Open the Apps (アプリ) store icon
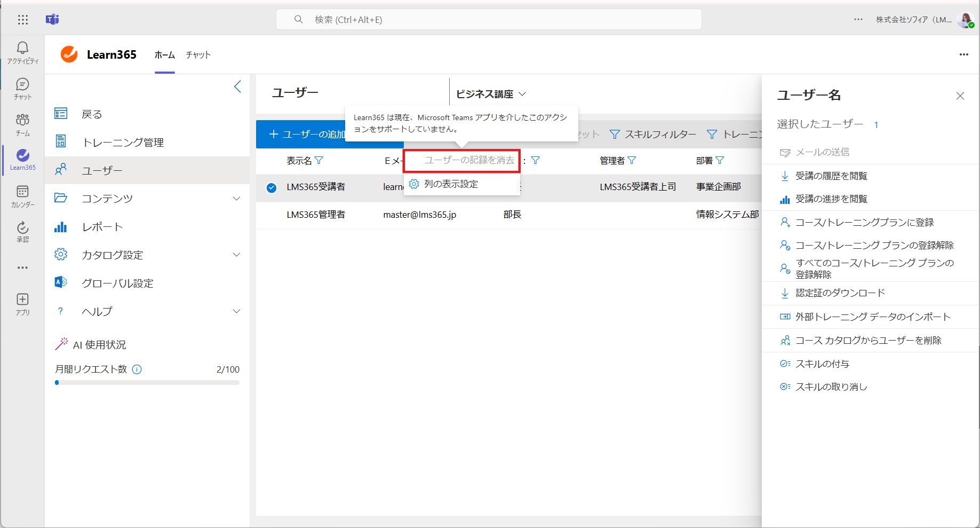The width and height of the screenshot is (980, 528). click(22, 304)
